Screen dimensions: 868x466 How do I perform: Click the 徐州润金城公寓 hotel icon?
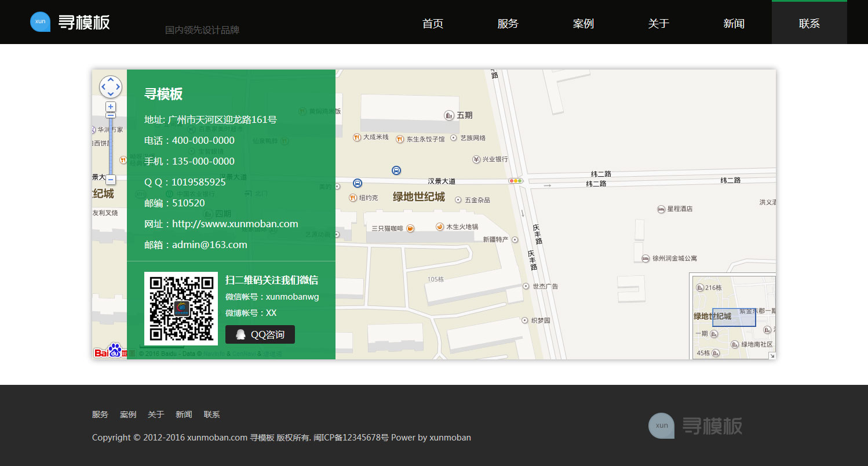(645, 259)
